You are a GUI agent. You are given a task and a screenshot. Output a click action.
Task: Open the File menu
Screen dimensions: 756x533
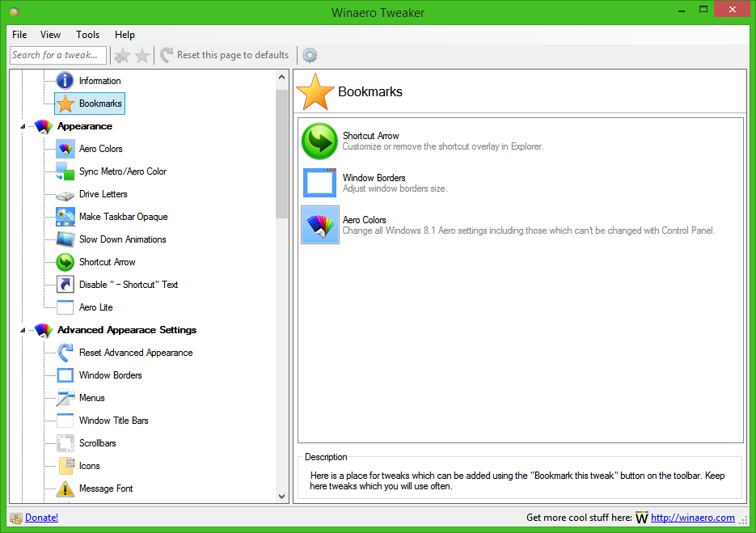19,35
